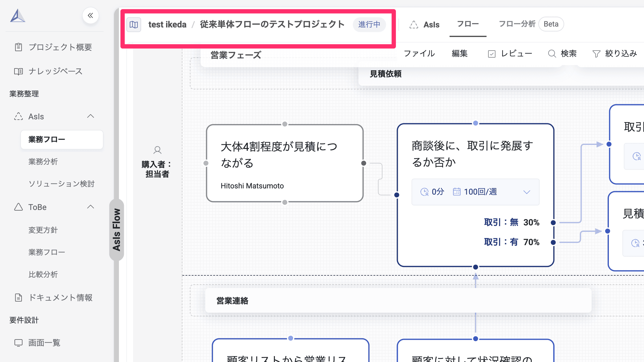Switch to the フロー分析 Beta tab
This screenshot has width=644, height=362.
coord(517,24)
